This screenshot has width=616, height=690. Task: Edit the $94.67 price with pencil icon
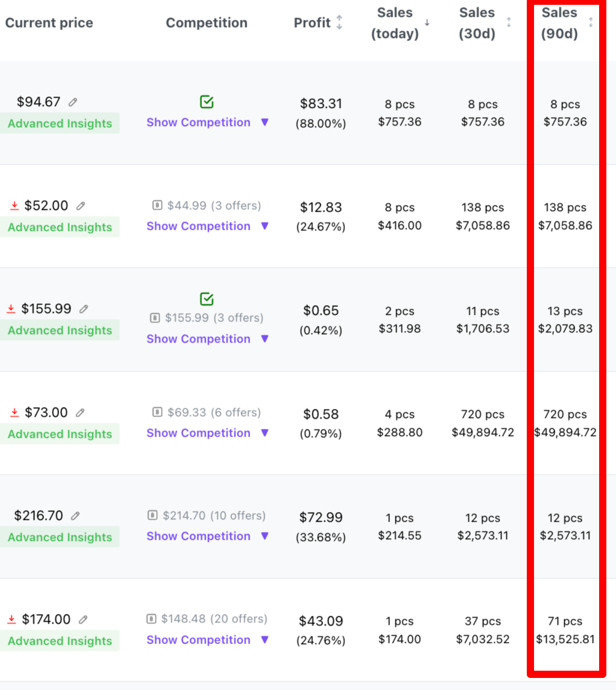[73, 102]
